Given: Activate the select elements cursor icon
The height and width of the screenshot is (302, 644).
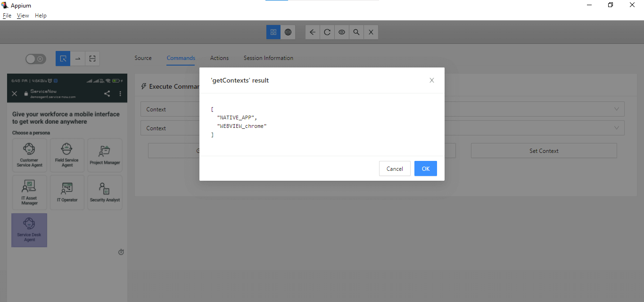Looking at the screenshot, I should pos(63,59).
